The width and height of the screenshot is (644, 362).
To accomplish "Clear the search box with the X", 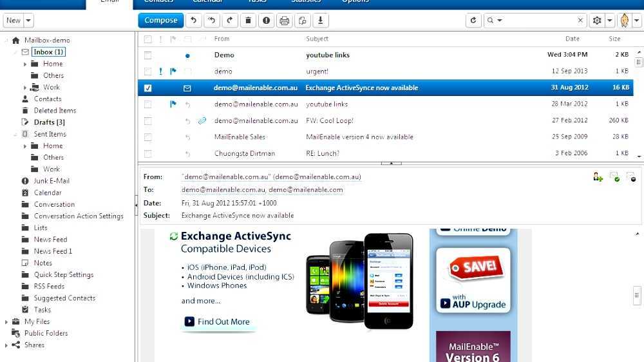I will coord(580,20).
